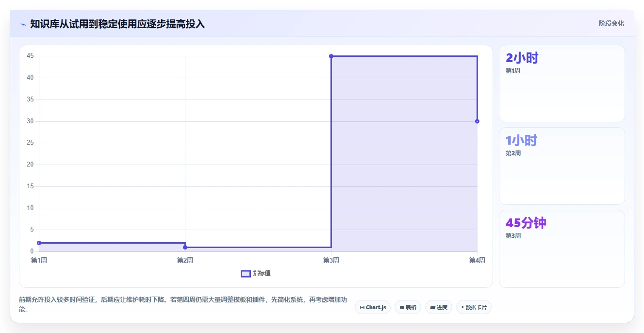
Task: Click the y-axis value 25
Action: pyautogui.click(x=30, y=143)
